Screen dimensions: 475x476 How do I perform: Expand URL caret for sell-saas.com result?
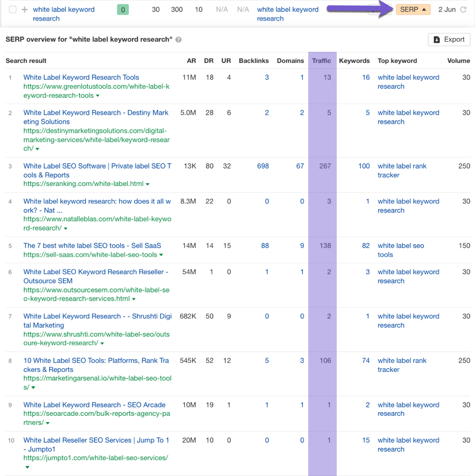[x=161, y=255]
